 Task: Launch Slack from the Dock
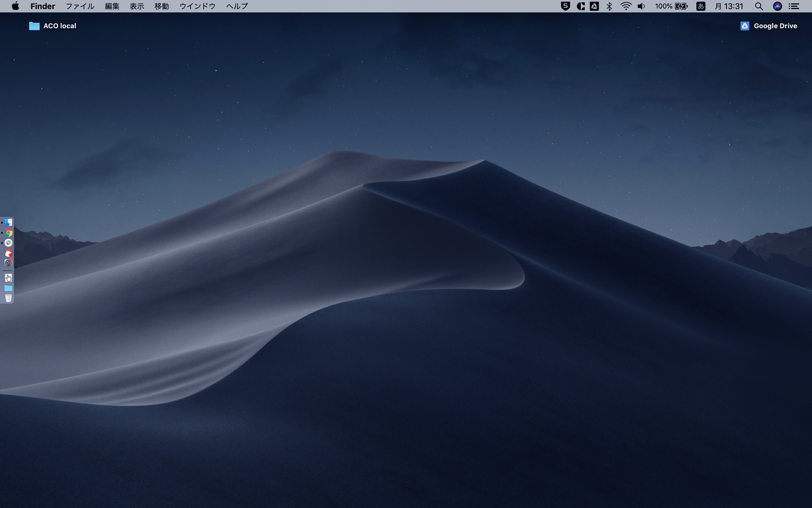click(x=8, y=243)
